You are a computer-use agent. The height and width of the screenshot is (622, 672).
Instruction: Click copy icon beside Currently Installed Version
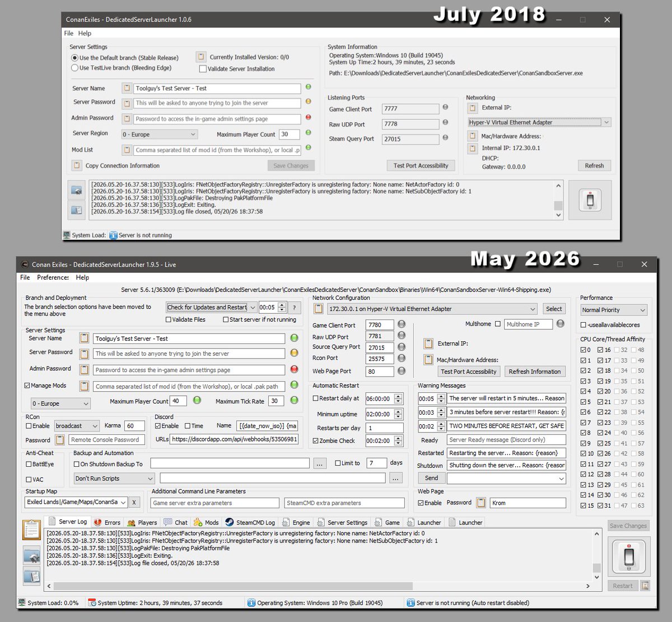[x=201, y=57]
